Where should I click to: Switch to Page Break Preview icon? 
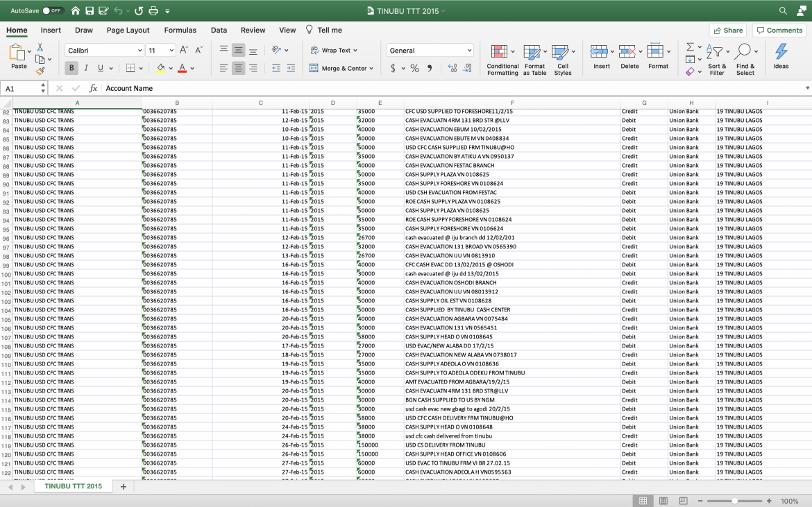tap(684, 501)
